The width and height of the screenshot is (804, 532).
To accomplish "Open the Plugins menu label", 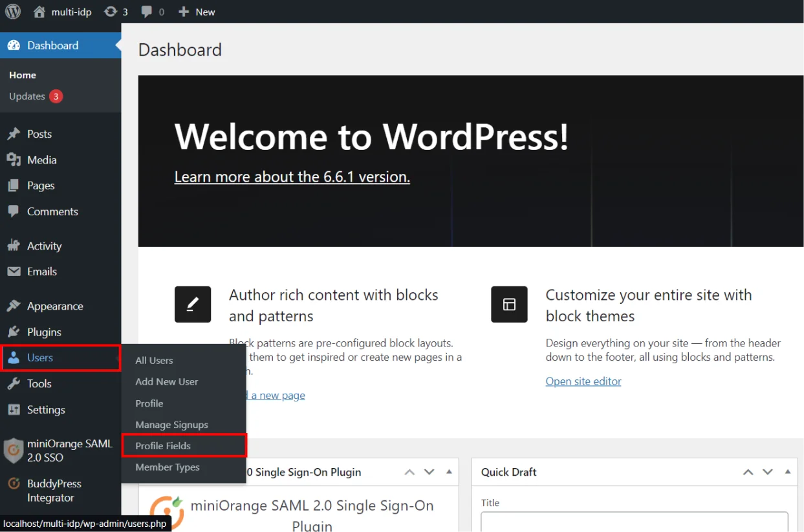I will coord(44,332).
